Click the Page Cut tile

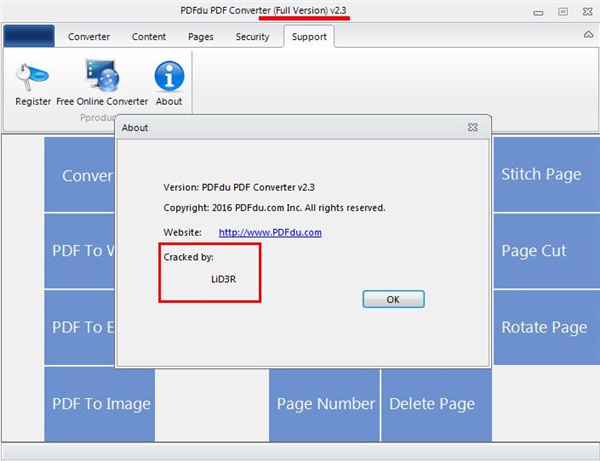(546, 251)
